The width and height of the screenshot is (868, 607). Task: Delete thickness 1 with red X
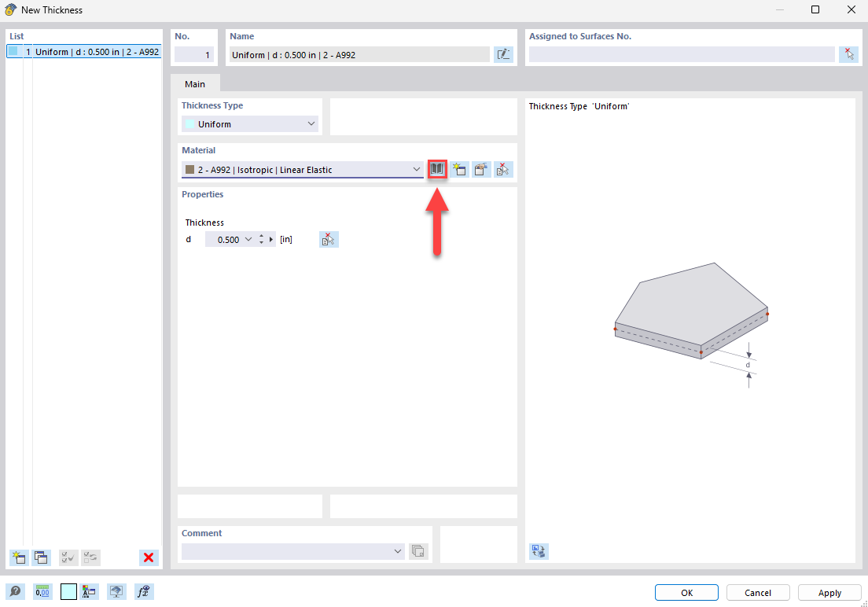point(149,557)
